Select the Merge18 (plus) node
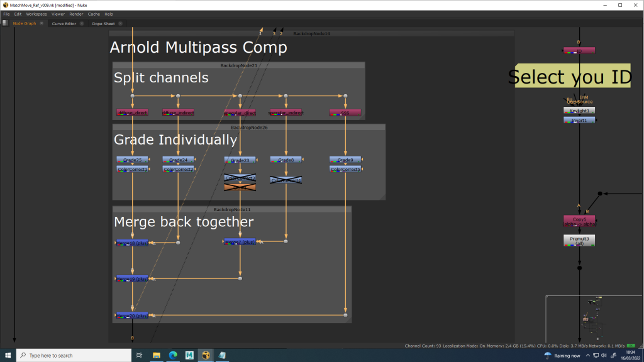 pyautogui.click(x=132, y=243)
